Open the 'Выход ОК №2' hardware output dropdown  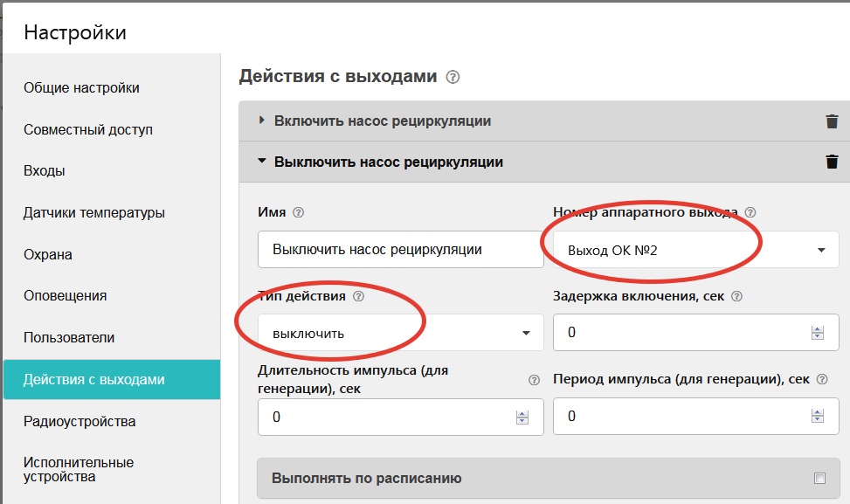696,250
